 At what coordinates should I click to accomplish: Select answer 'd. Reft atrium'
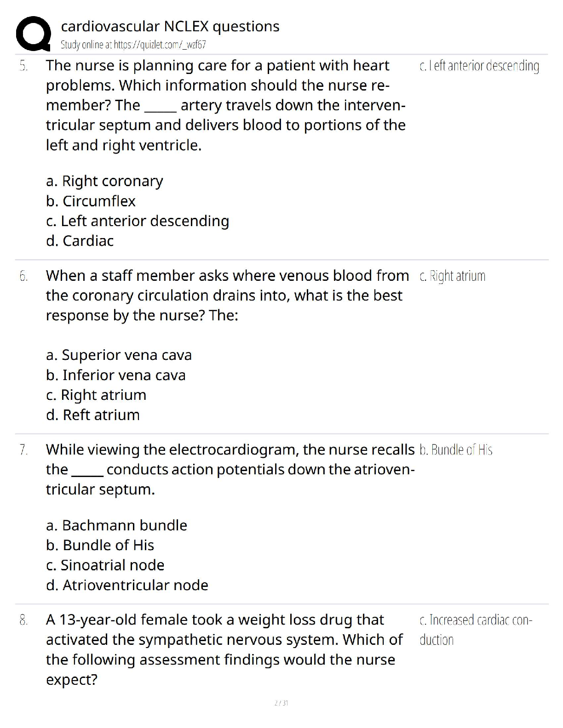coord(92,415)
